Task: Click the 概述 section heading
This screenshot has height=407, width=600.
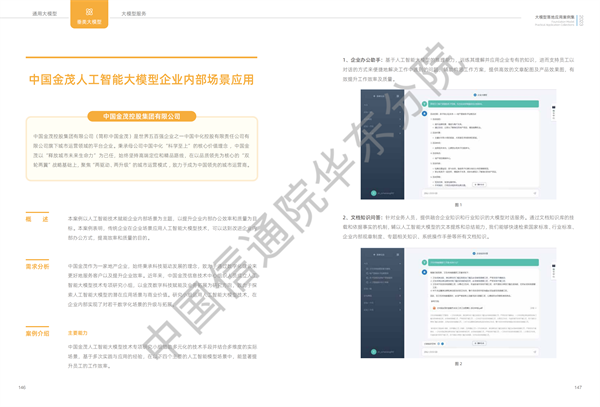Action: pyautogui.click(x=37, y=219)
